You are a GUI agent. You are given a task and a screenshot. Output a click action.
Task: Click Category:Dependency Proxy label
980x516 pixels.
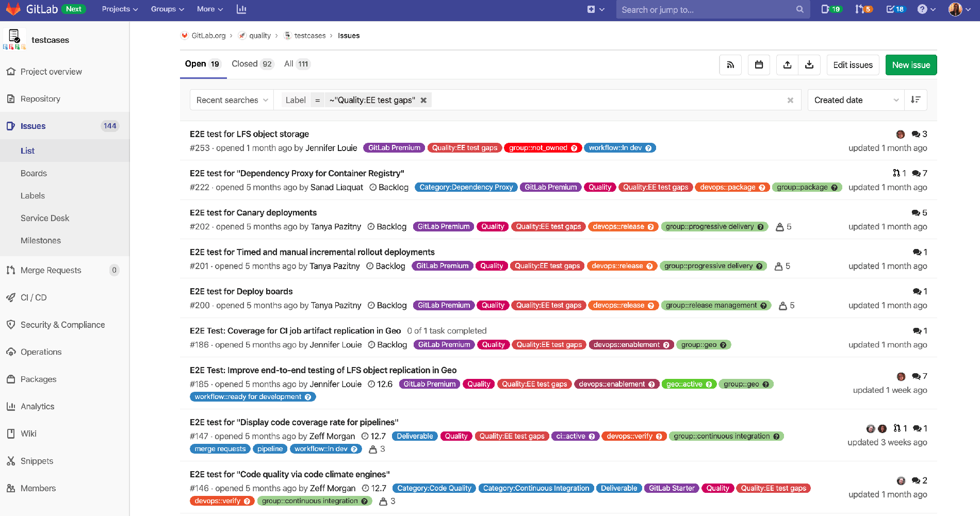click(x=466, y=188)
